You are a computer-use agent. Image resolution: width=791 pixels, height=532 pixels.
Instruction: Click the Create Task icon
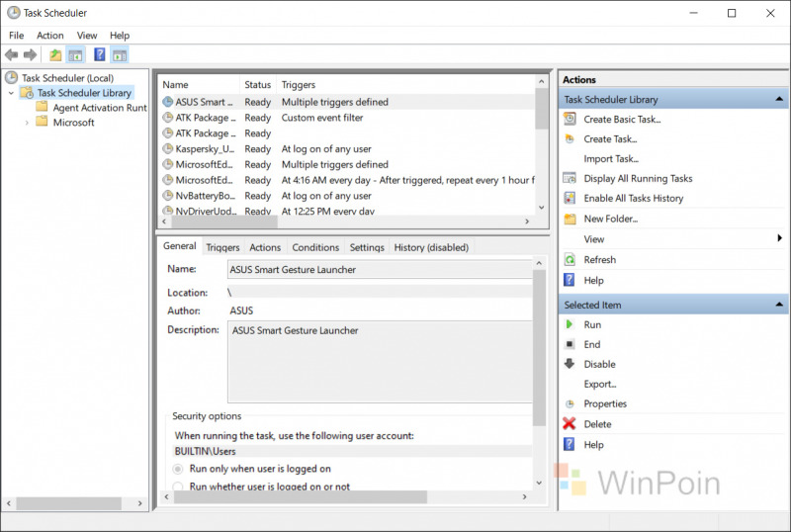[x=570, y=138]
